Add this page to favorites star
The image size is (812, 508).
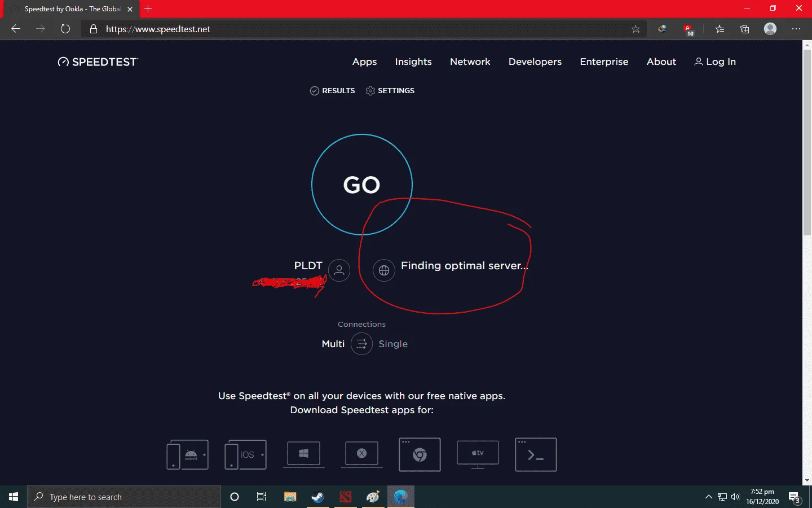click(x=636, y=29)
